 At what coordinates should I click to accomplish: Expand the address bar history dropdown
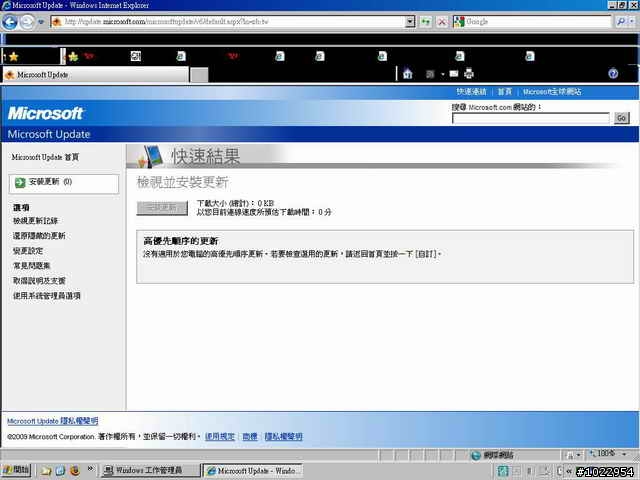(x=411, y=22)
